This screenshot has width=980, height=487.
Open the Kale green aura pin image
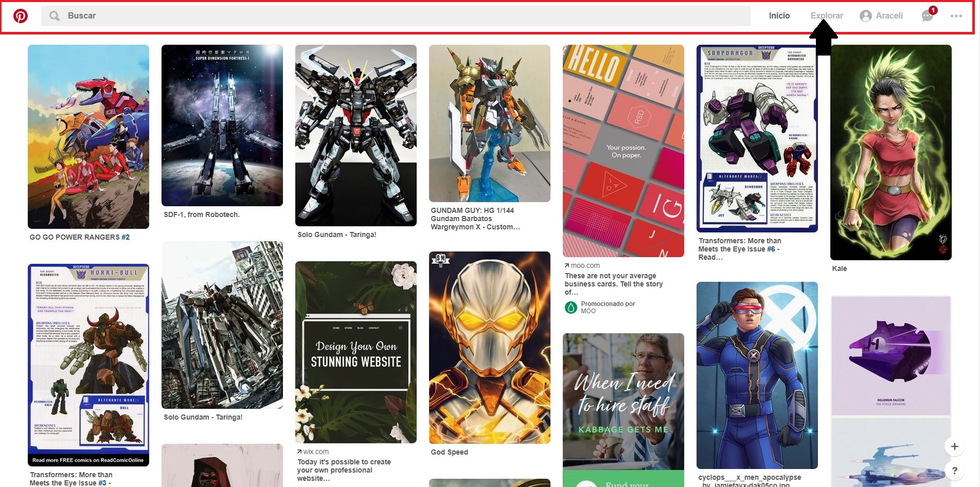coord(891,152)
